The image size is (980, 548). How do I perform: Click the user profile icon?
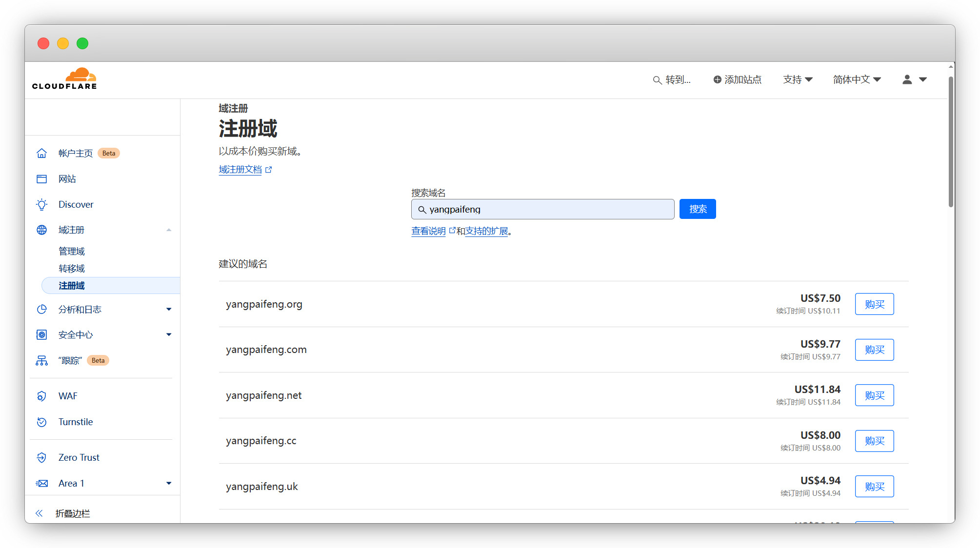[x=907, y=79]
